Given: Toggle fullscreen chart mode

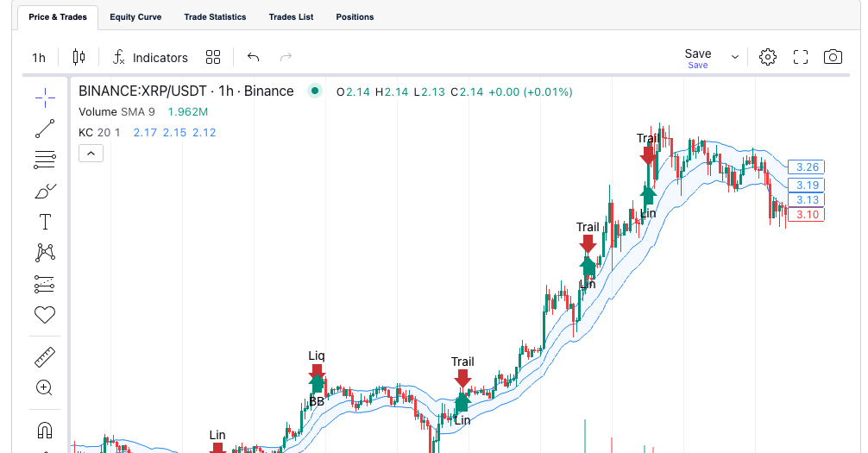Looking at the screenshot, I should pyautogui.click(x=800, y=58).
